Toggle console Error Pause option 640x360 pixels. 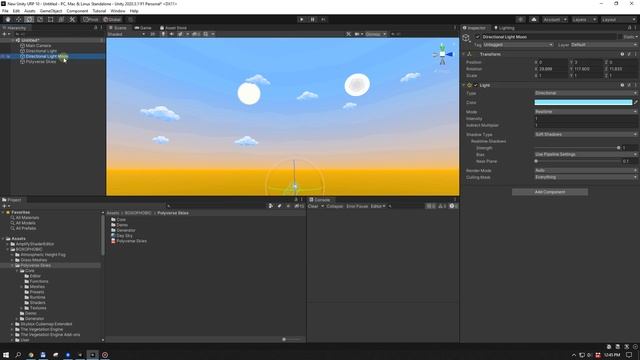pos(357,207)
